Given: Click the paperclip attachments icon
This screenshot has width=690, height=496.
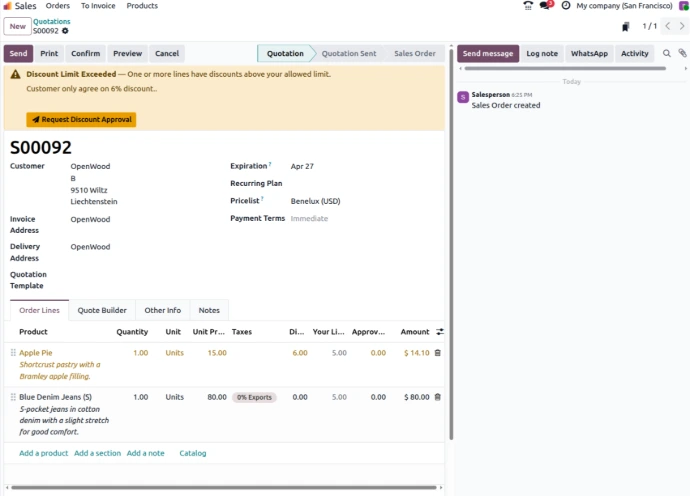Looking at the screenshot, I should click(682, 54).
